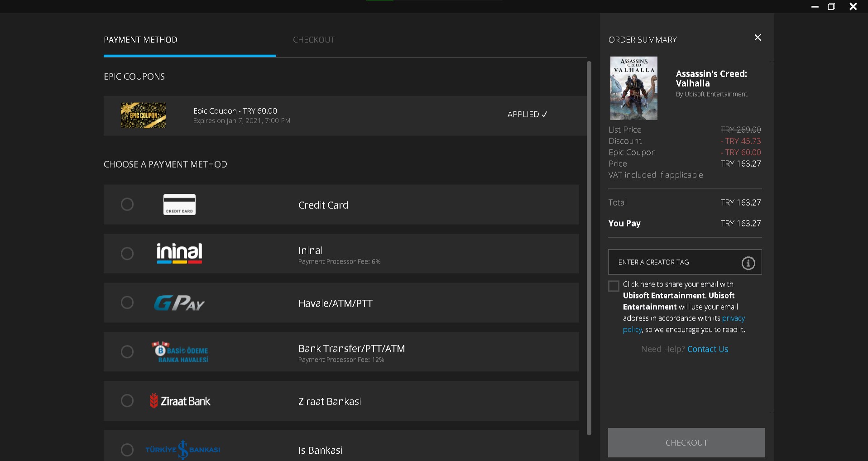The height and width of the screenshot is (461, 868).
Task: Click the Ininal logo icon
Action: coord(179,254)
